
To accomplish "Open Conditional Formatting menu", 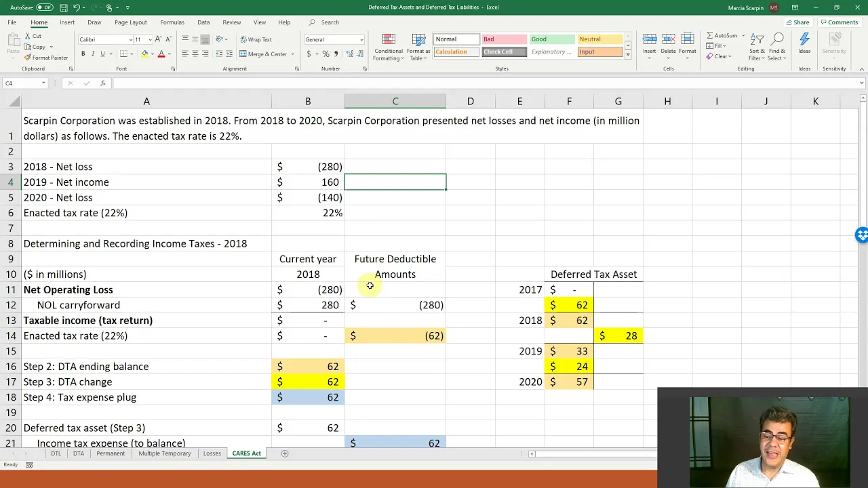I will (388, 47).
